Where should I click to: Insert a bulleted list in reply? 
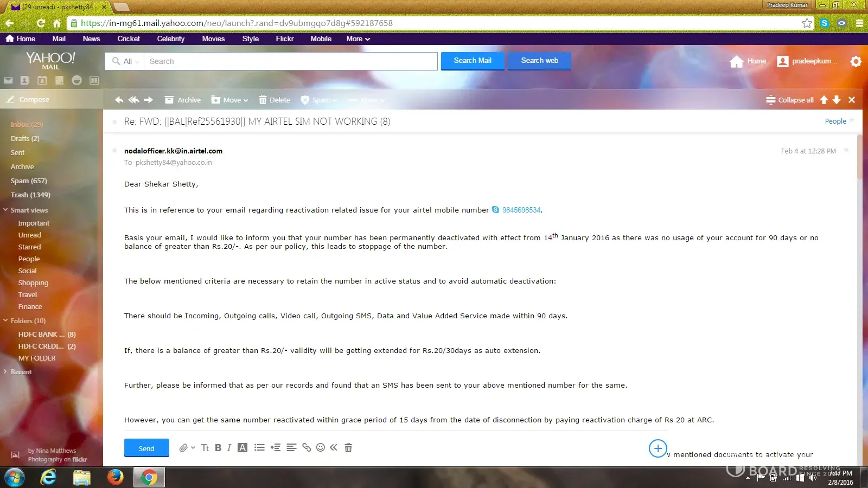tap(259, 448)
